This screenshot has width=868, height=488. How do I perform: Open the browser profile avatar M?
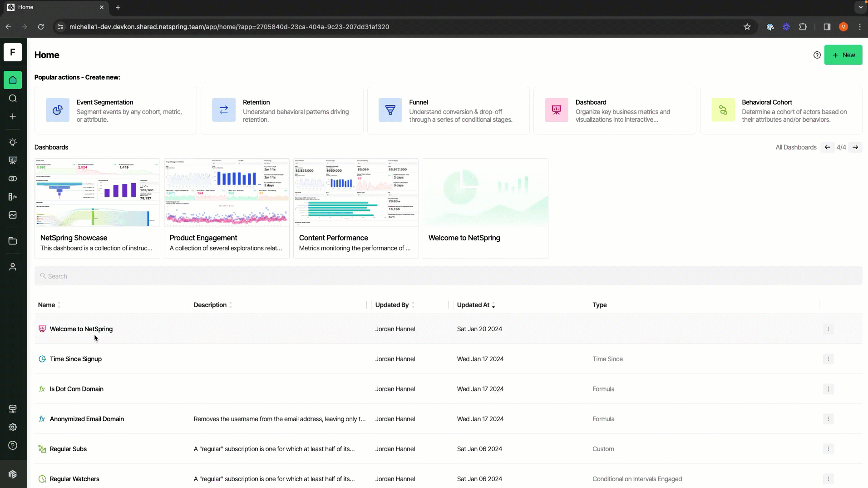coord(843,27)
